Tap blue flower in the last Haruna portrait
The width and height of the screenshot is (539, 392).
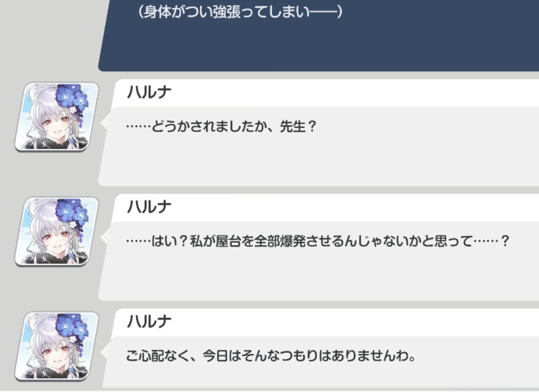(72, 325)
